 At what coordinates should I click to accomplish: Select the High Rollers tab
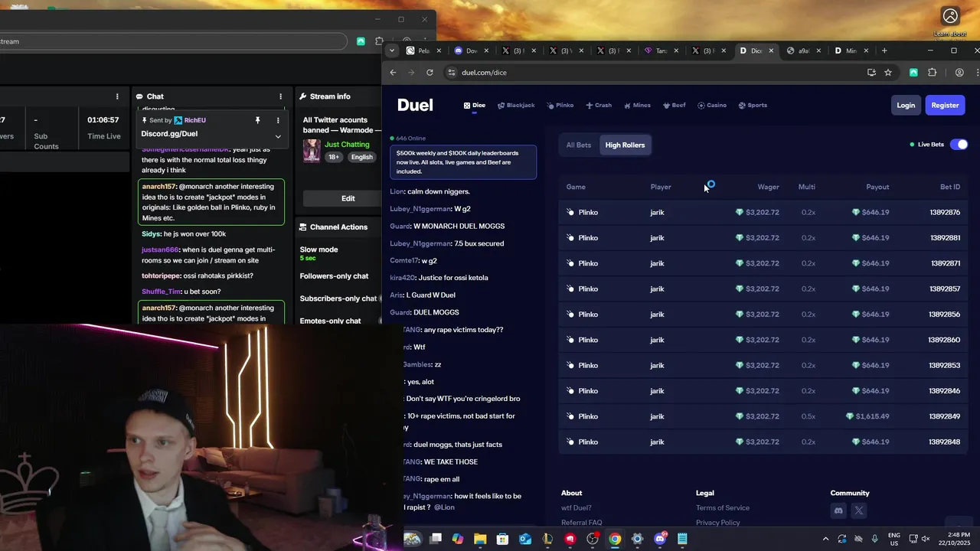point(625,145)
